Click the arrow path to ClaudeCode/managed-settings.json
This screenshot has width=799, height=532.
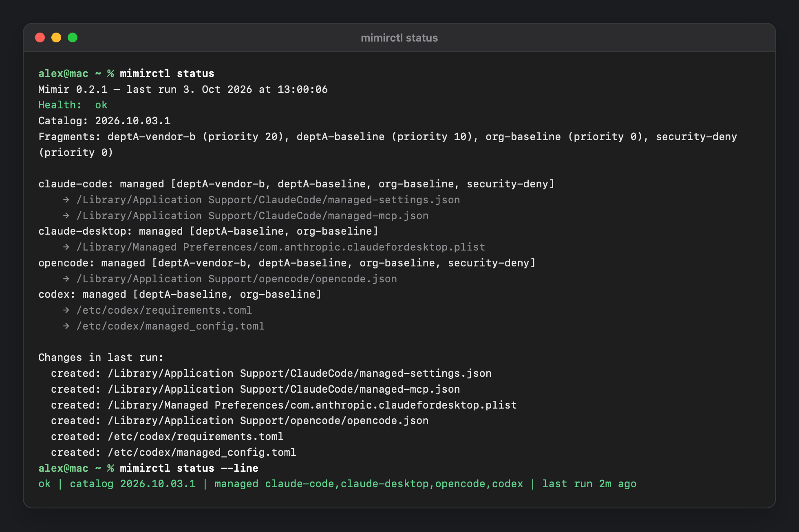261,200
